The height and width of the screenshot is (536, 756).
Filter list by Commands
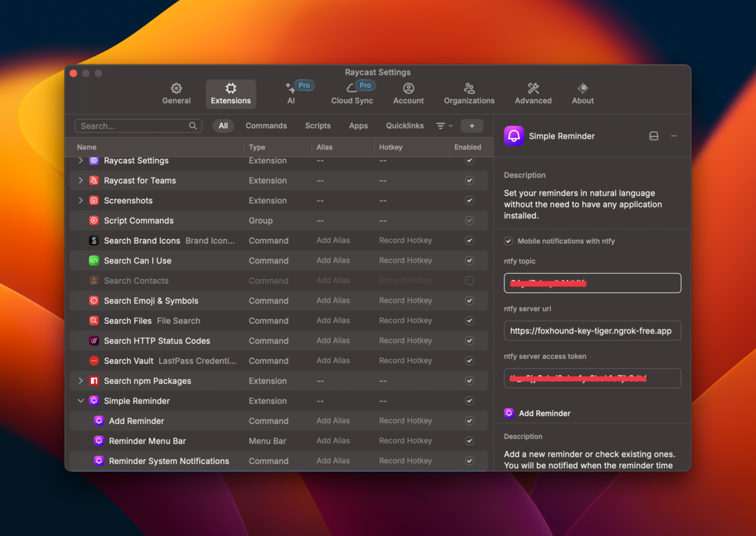(x=266, y=126)
